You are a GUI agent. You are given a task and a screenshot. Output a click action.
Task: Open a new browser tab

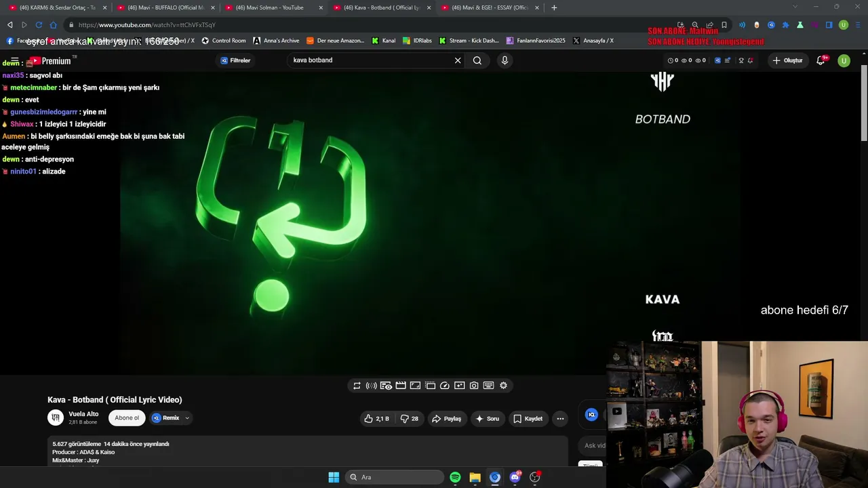click(x=554, y=7)
